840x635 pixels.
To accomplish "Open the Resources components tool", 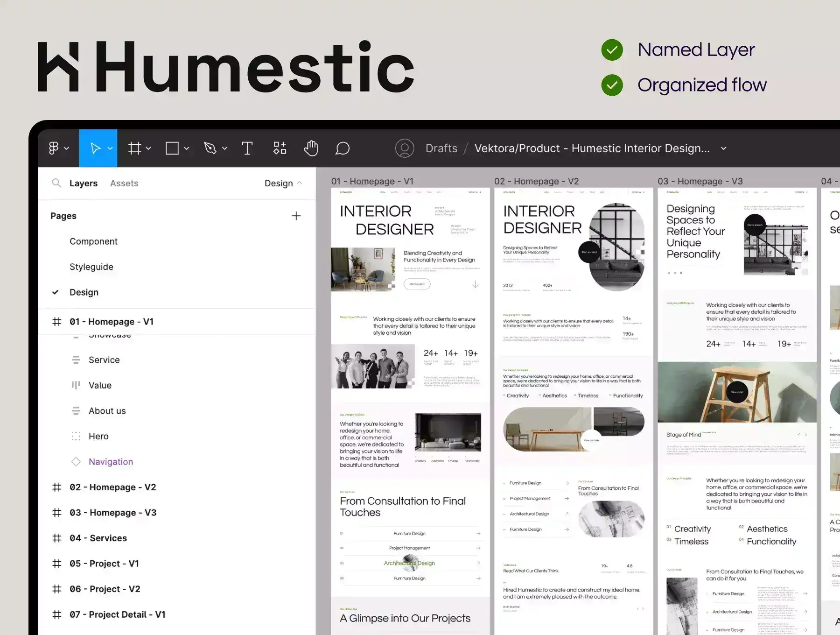I will 280,148.
